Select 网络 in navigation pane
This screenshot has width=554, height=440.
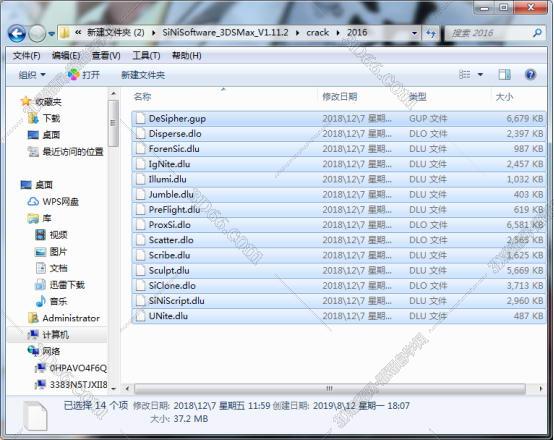coord(44,351)
